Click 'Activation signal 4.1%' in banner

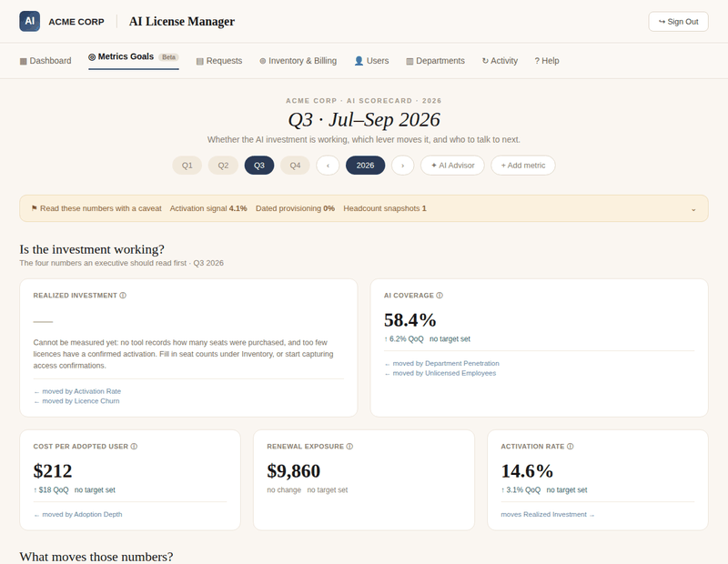[208, 208]
